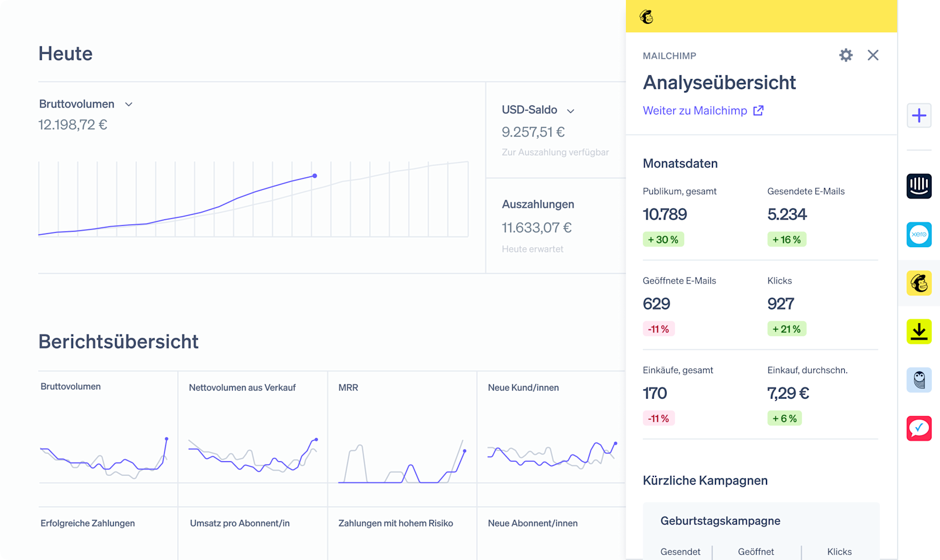Screen dimensions: 940x560
Task: Add a new app with plus button
Action: pos(919,115)
